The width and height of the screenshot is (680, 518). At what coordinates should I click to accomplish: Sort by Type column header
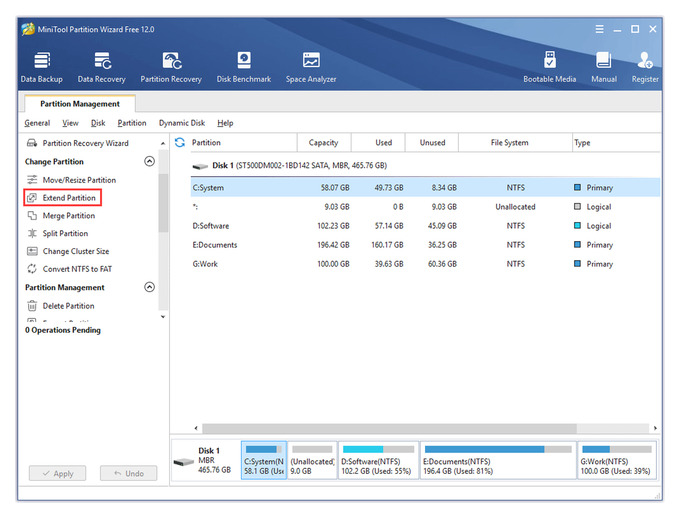click(616, 142)
